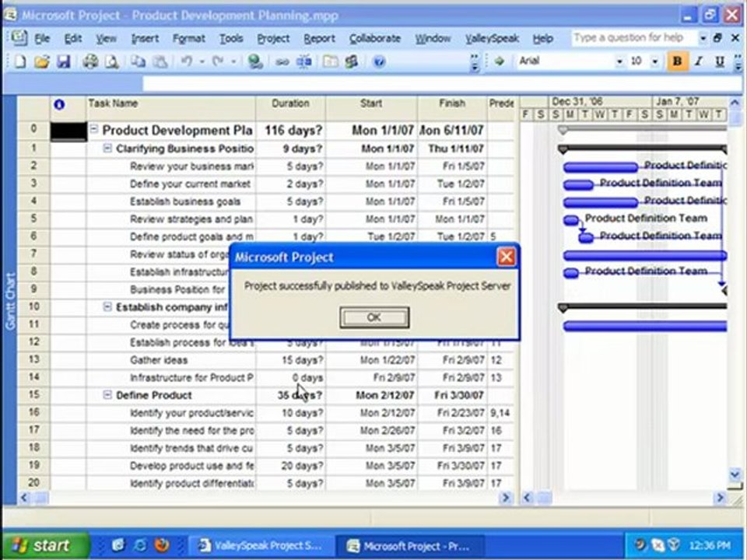Open Print Preview from toolbar

(112, 61)
